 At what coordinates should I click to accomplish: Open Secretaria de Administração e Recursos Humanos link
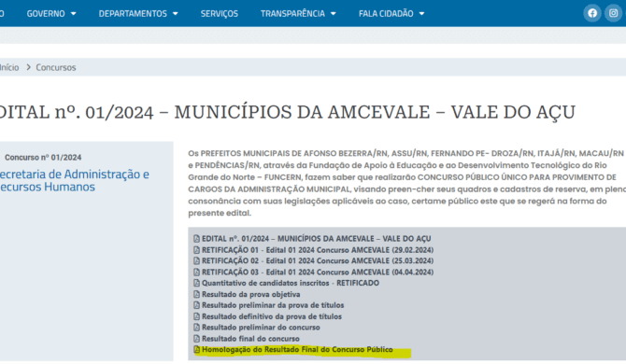(74, 180)
